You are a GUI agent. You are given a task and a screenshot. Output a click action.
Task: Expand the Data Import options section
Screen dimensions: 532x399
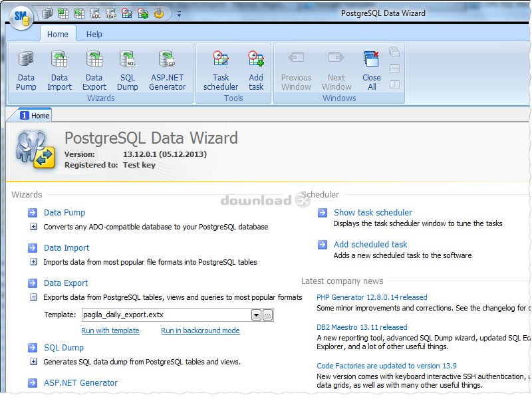coord(33,262)
